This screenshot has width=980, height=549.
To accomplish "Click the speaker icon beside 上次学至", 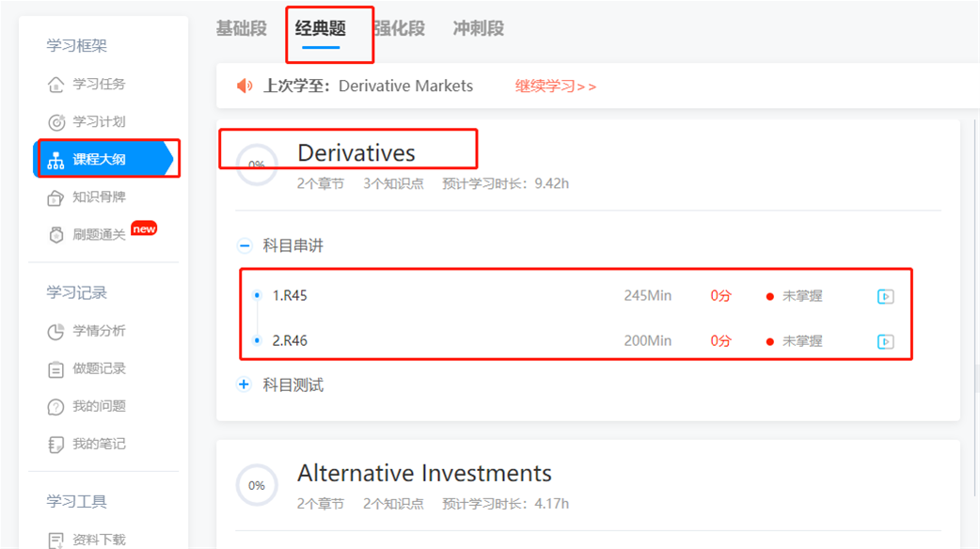I will tap(245, 86).
